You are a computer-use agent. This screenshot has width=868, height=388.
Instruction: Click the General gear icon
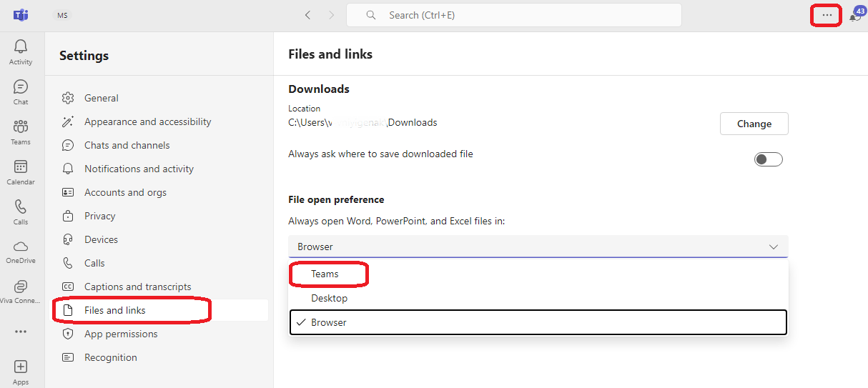pos(68,98)
